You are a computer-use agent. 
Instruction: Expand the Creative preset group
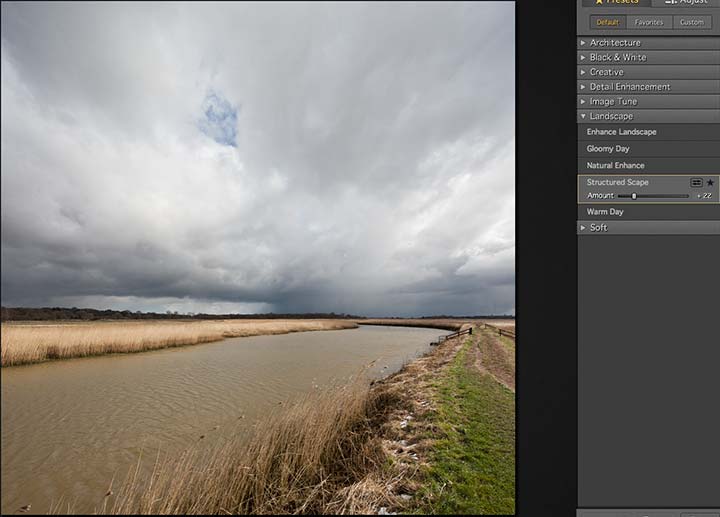point(648,72)
